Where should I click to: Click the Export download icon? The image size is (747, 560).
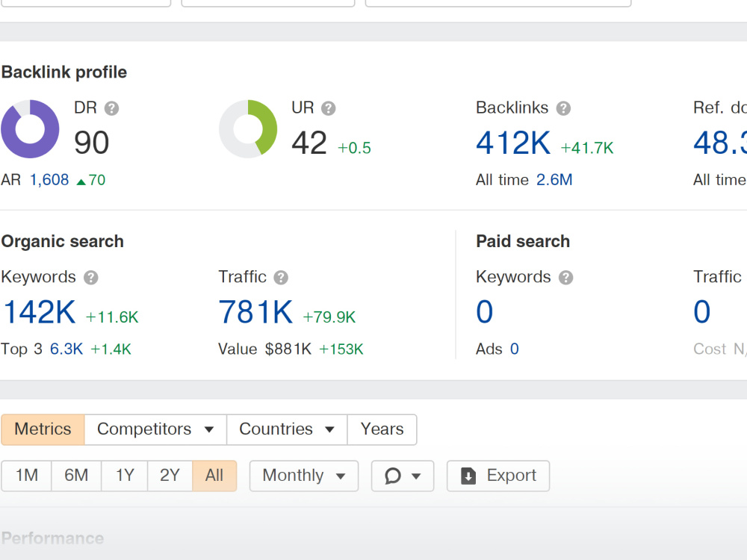click(x=468, y=476)
